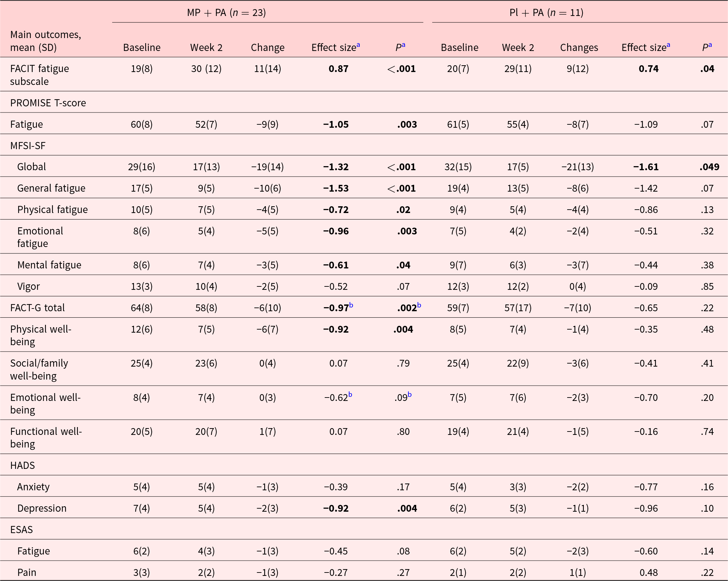Click the 'PROMISE T-score' section label
The image size is (728, 581).
(48, 103)
